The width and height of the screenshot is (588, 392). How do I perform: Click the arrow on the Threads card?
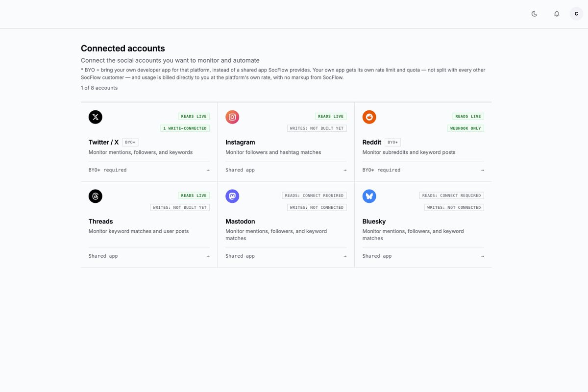[208, 256]
